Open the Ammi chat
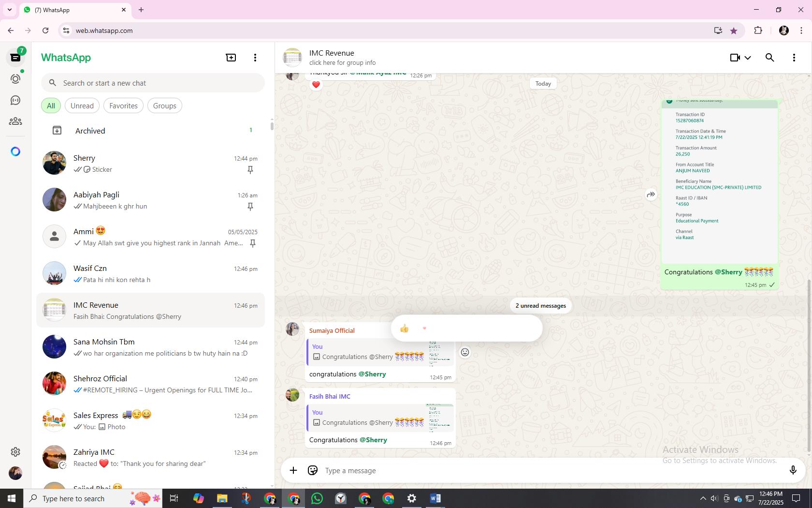 coord(151,237)
